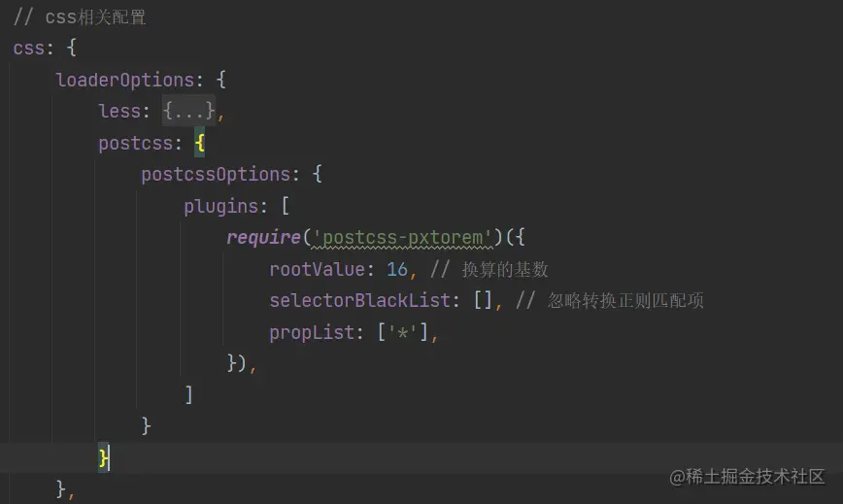Click the number 16 value

[x=397, y=269]
